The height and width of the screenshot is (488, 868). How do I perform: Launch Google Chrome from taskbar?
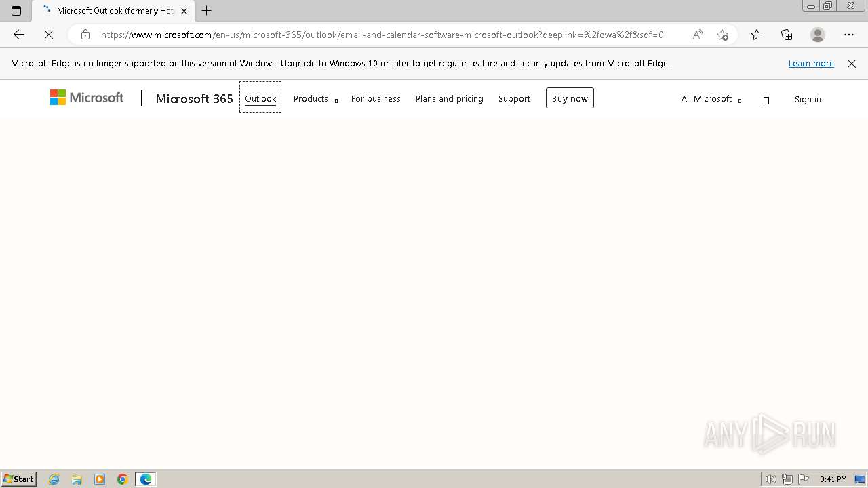[123, 479]
